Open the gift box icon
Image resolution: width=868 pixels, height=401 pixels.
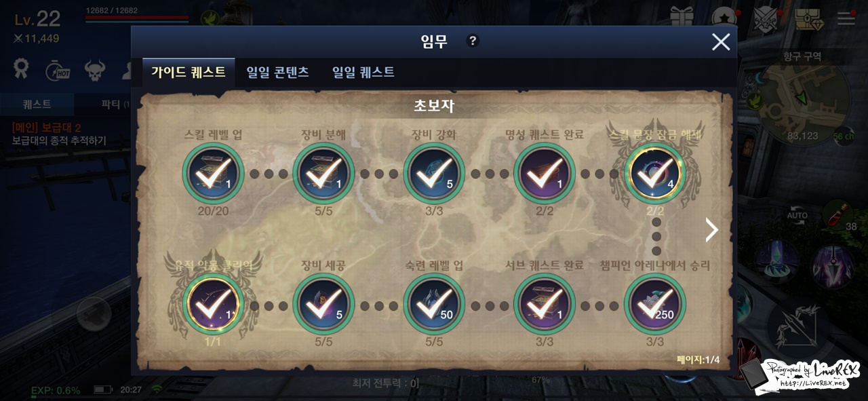[682, 17]
